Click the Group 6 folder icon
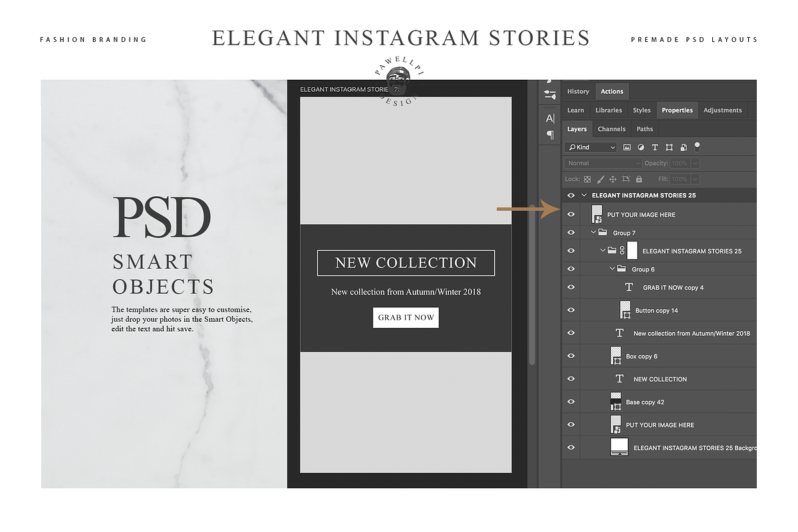The width and height of the screenshot is (798, 532). pos(621,269)
